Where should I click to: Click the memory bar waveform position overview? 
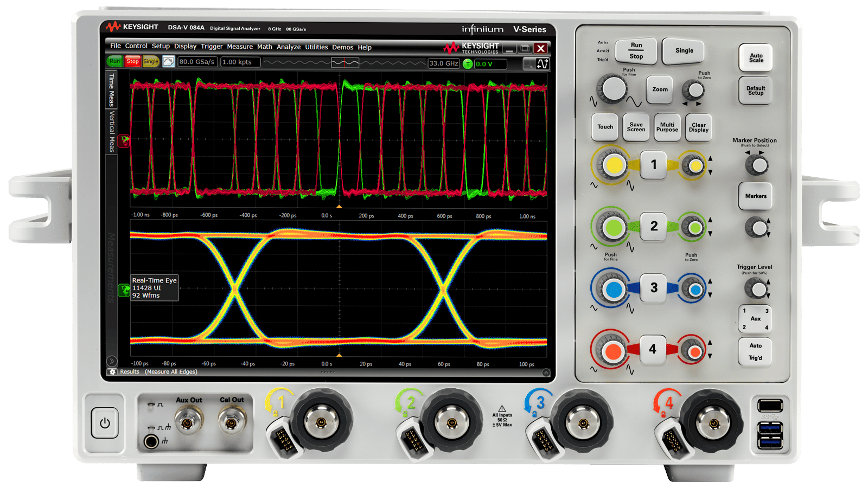(x=345, y=63)
